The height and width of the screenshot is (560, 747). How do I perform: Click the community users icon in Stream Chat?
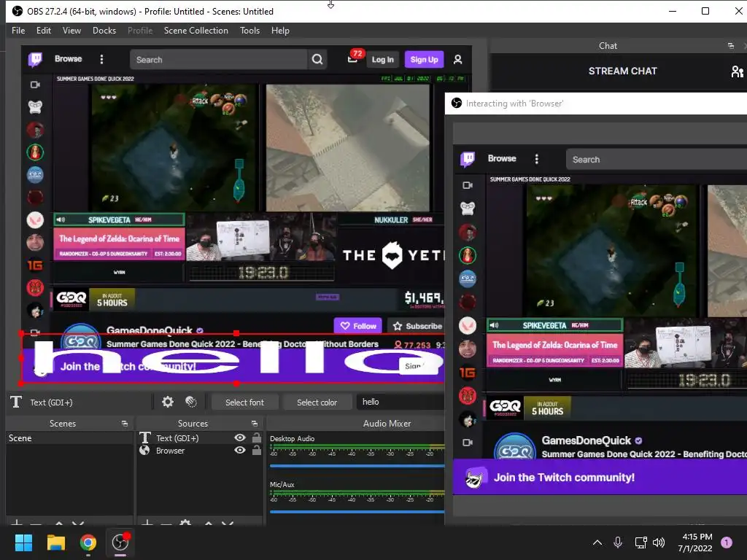click(737, 71)
